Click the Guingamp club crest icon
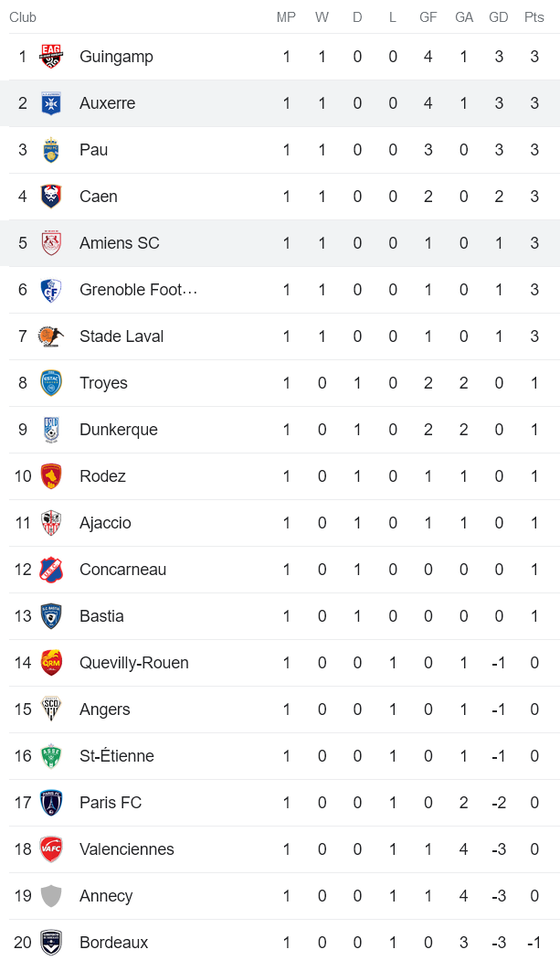560x971 pixels. pyautogui.click(x=51, y=57)
